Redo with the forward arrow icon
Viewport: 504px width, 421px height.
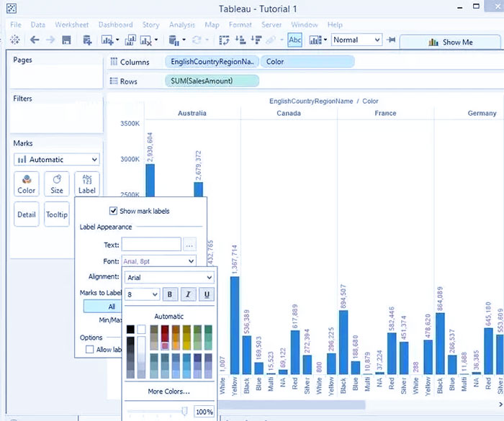[x=50, y=40]
